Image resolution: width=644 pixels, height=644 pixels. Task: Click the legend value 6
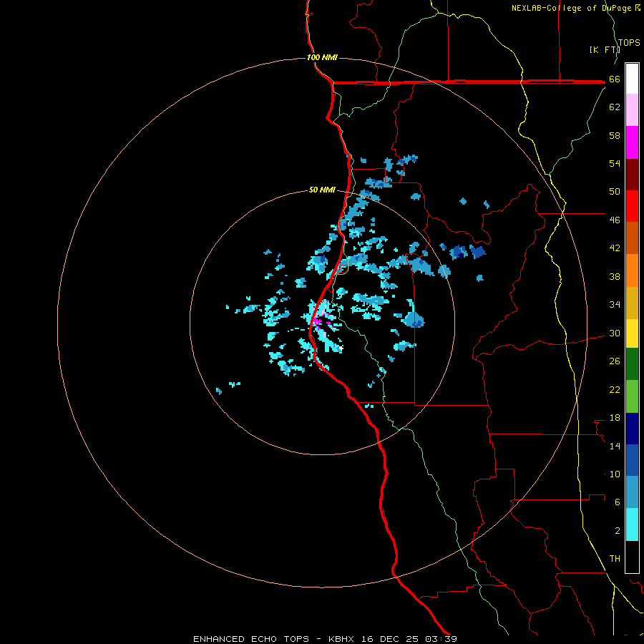pyautogui.click(x=618, y=502)
